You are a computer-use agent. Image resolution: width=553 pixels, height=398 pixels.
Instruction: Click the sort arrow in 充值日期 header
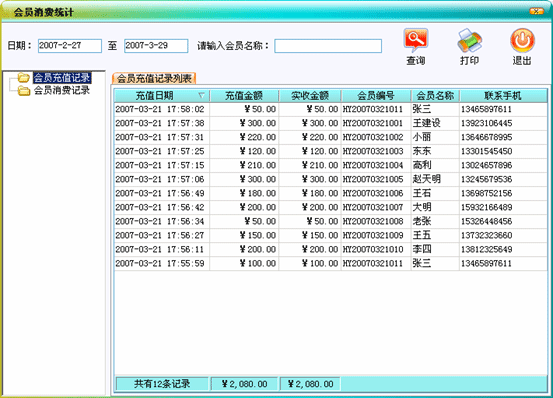[x=201, y=96]
